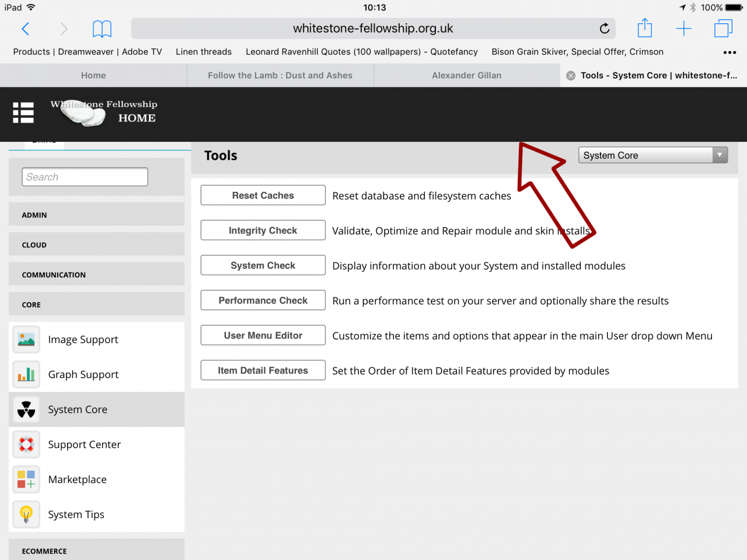The image size is (747, 560).
Task: Click "Run a performance test" description
Action: pos(500,301)
